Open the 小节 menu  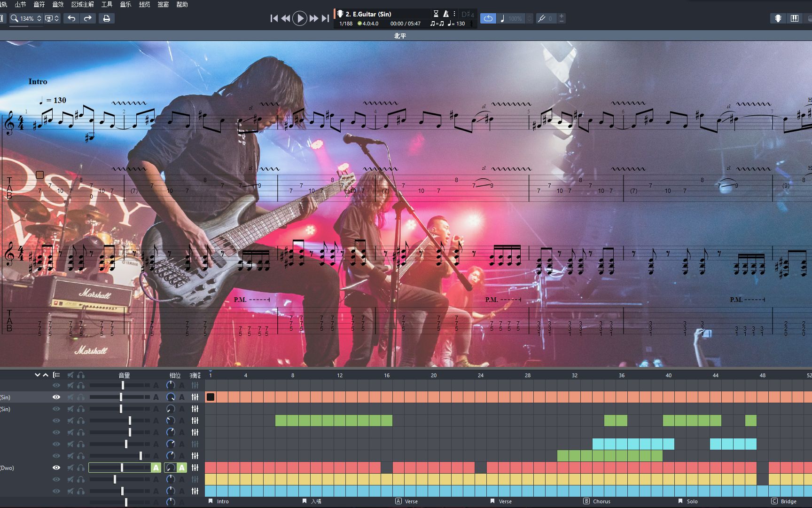[x=20, y=4]
